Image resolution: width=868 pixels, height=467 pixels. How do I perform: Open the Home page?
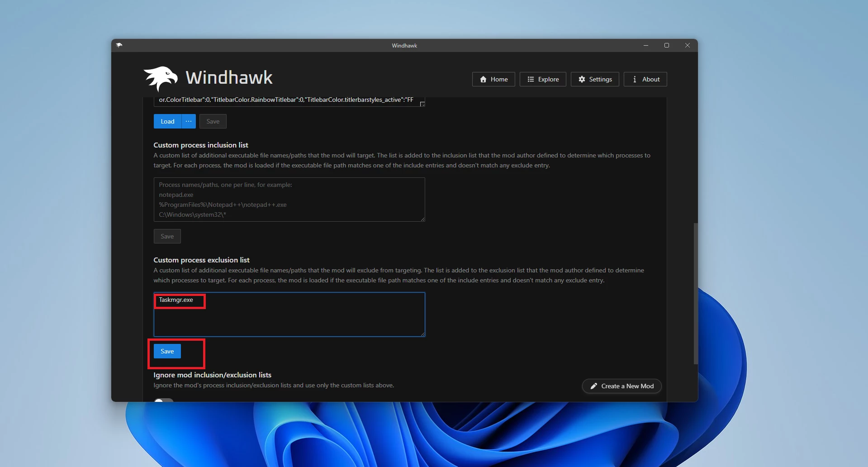click(x=493, y=79)
